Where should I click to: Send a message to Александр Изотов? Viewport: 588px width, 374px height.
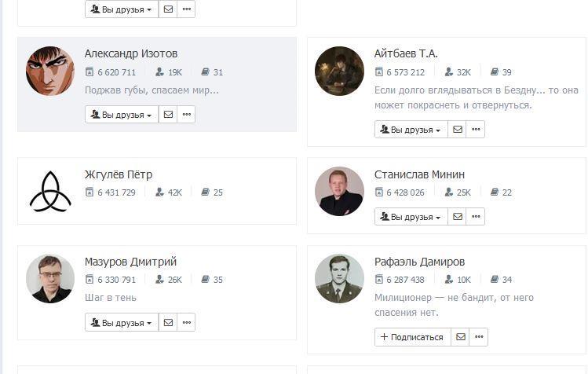pos(168,115)
